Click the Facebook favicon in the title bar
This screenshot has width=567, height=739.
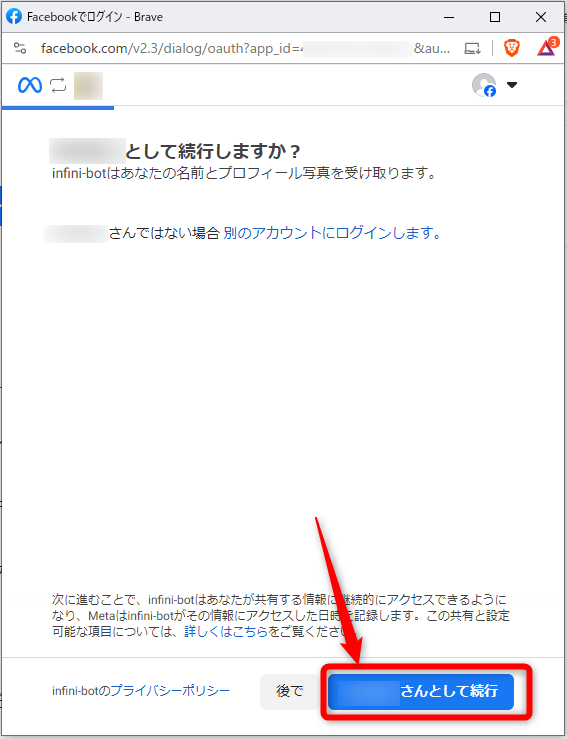pyautogui.click(x=14, y=16)
